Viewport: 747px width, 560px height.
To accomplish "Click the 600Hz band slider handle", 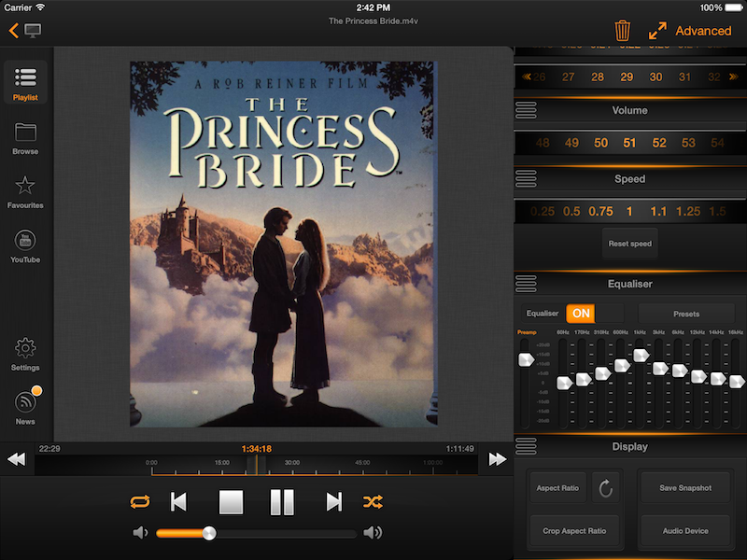I will [622, 365].
